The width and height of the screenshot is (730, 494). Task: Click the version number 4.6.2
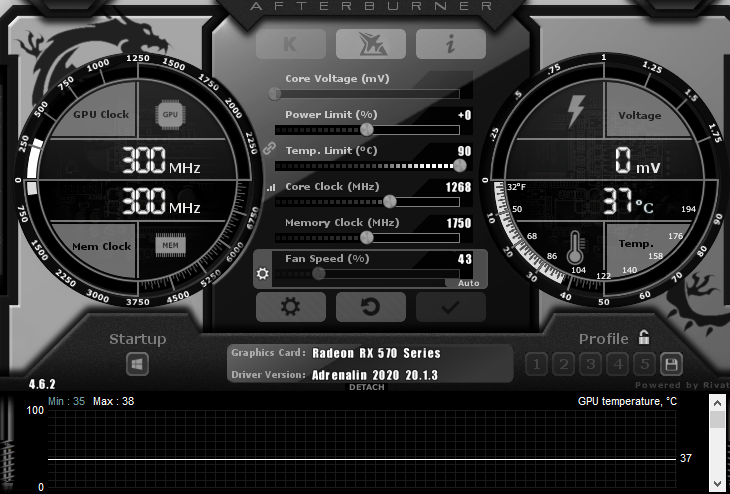tap(42, 384)
